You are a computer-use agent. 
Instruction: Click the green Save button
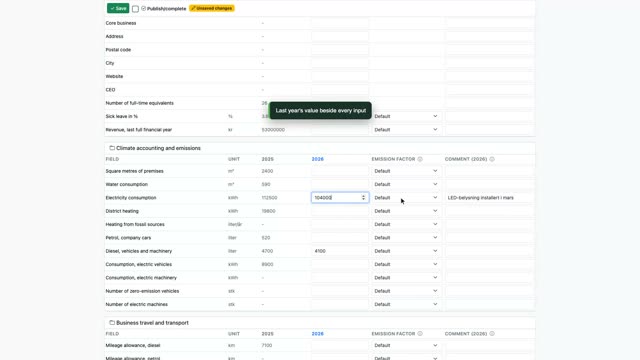118,8
